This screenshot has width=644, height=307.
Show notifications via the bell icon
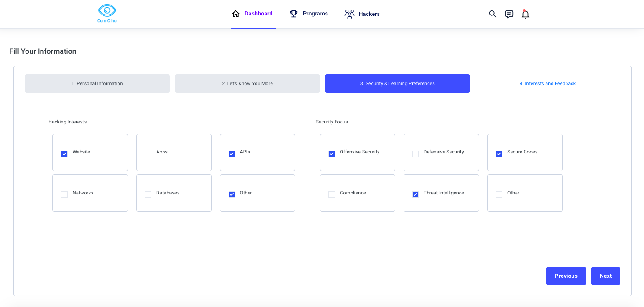pos(526,14)
